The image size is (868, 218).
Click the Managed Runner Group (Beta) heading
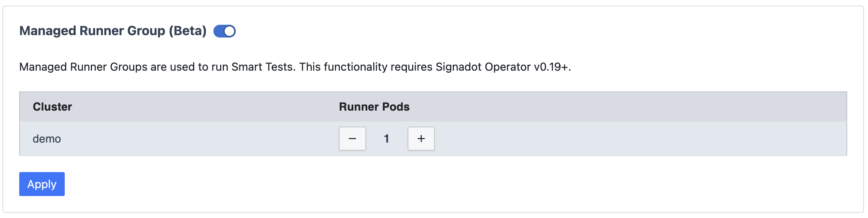click(x=113, y=31)
